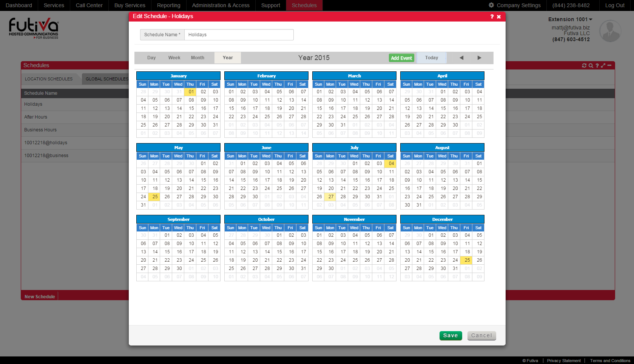This screenshot has height=364, width=634.
Task: Select the Location Schedules tab
Action: click(49, 79)
